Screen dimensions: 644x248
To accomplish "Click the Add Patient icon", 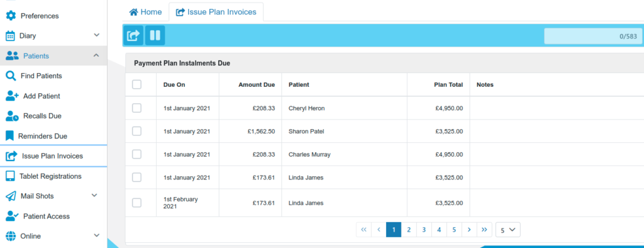I will pos(12,96).
